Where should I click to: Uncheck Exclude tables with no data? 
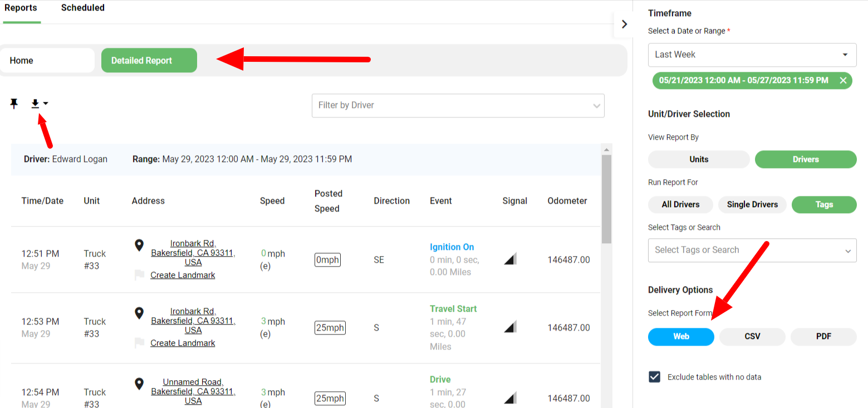pyautogui.click(x=654, y=377)
